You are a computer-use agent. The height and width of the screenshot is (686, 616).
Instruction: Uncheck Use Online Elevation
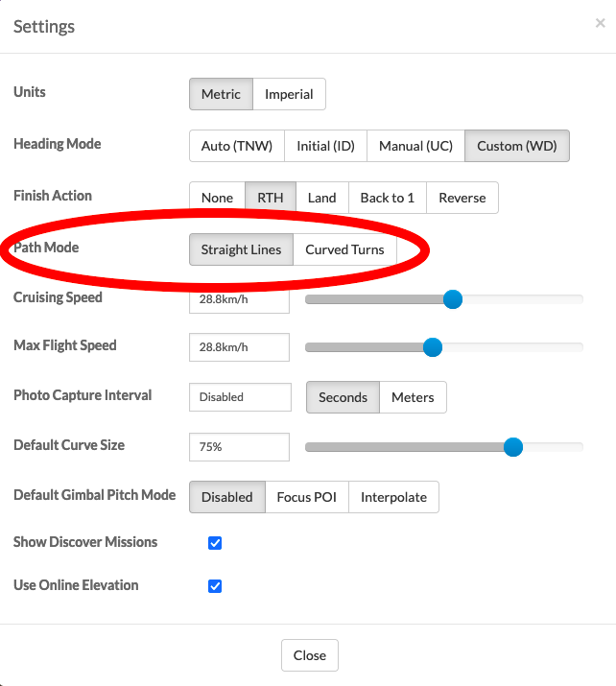[x=215, y=586]
